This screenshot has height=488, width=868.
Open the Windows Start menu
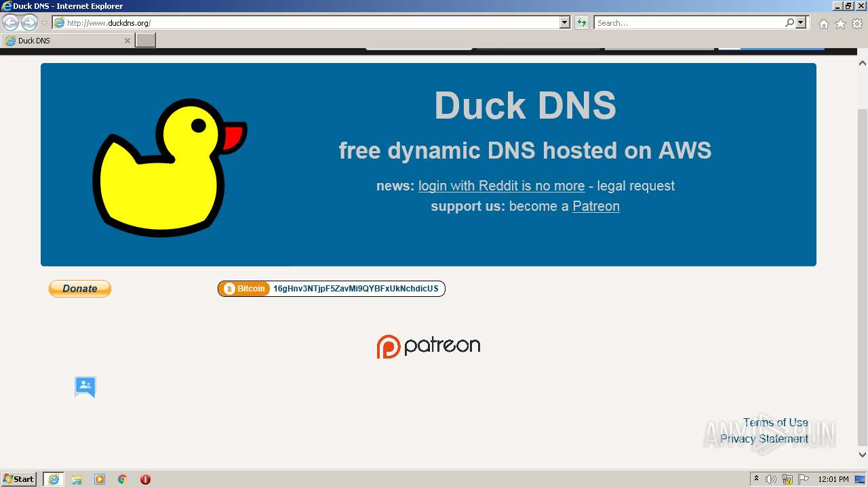point(19,479)
